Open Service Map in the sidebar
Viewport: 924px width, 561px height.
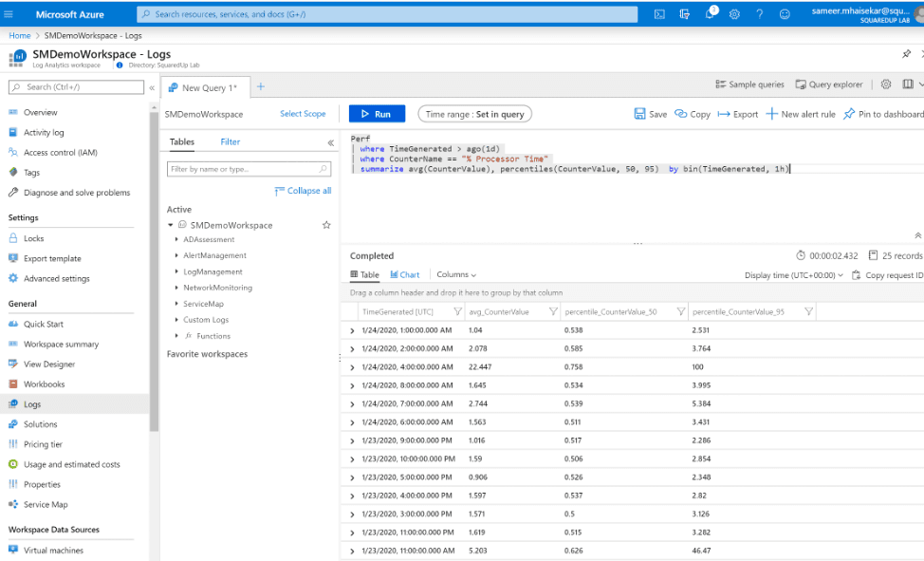[x=46, y=504]
